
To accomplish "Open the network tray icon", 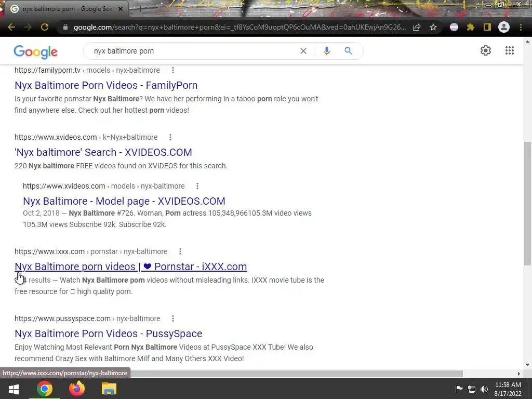I will [x=472, y=389].
